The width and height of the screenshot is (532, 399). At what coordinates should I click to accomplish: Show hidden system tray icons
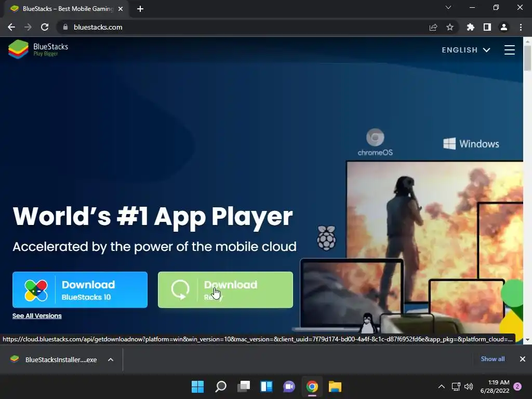(x=442, y=387)
